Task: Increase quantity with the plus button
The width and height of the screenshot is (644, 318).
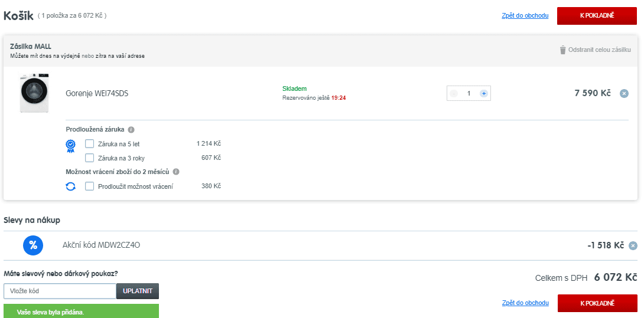Action: click(484, 94)
